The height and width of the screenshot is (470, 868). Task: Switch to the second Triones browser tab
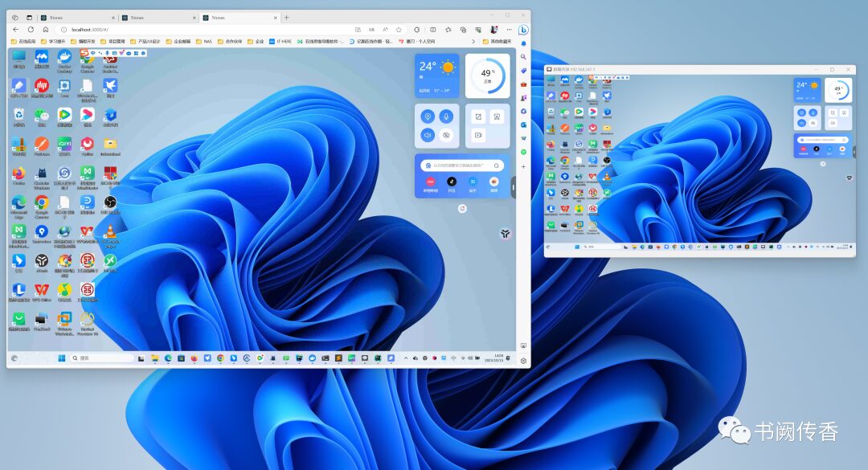pyautogui.click(x=158, y=18)
